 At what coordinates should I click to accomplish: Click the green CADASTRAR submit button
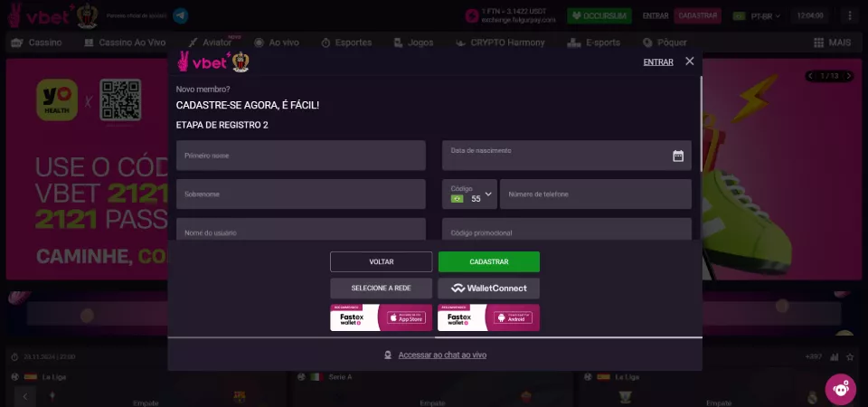(x=489, y=262)
